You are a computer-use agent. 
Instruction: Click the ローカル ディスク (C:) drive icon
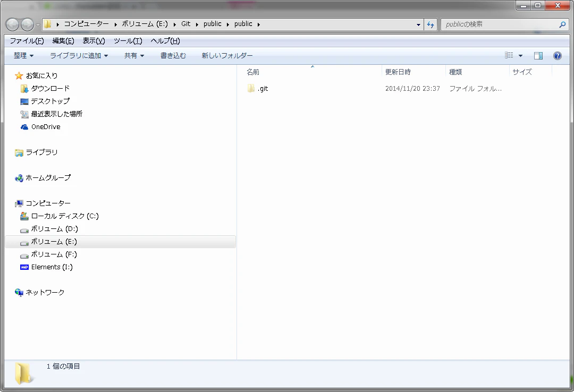(x=24, y=216)
